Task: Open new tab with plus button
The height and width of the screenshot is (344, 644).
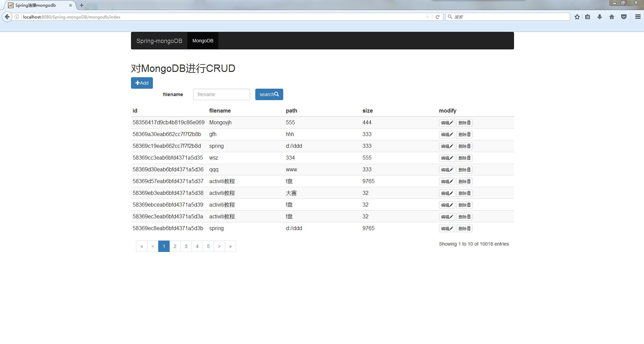Action: pyautogui.click(x=82, y=5)
